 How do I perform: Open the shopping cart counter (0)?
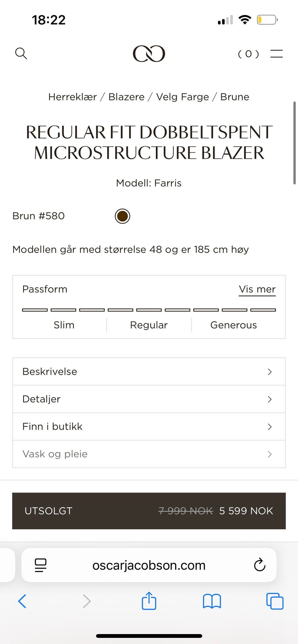[x=248, y=54]
